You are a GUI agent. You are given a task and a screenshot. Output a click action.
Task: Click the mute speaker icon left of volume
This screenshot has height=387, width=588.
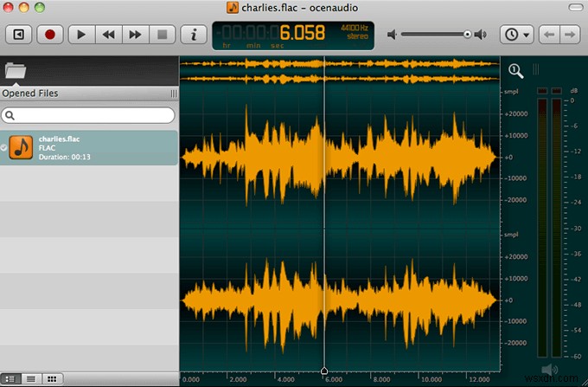pos(392,35)
